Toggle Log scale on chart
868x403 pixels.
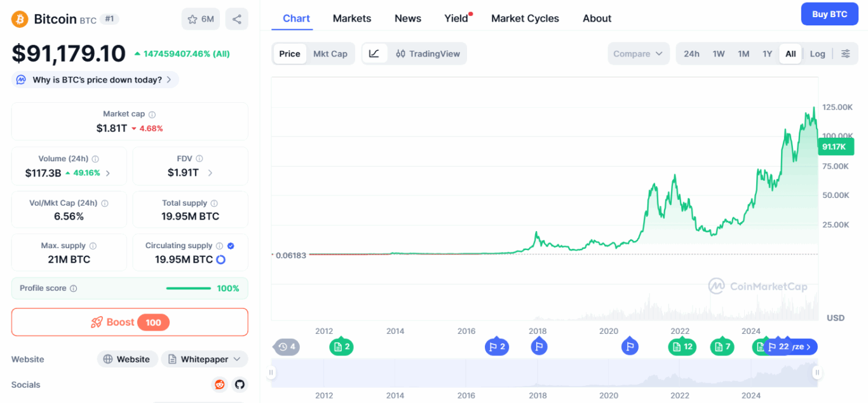(x=817, y=54)
